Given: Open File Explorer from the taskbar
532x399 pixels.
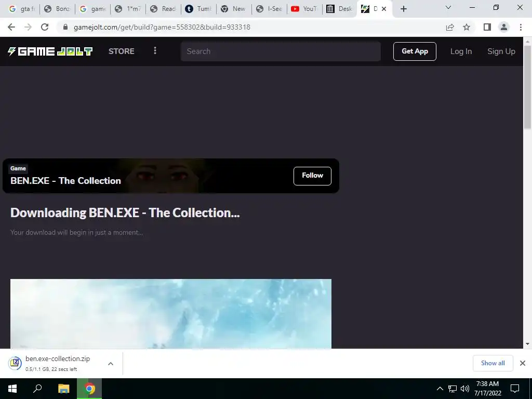Looking at the screenshot, I should (63, 389).
